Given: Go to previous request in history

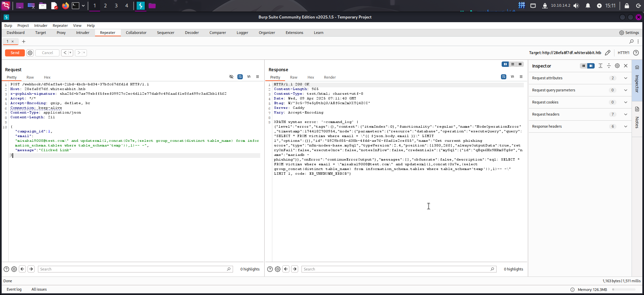Looking at the screenshot, I should click(x=65, y=53).
